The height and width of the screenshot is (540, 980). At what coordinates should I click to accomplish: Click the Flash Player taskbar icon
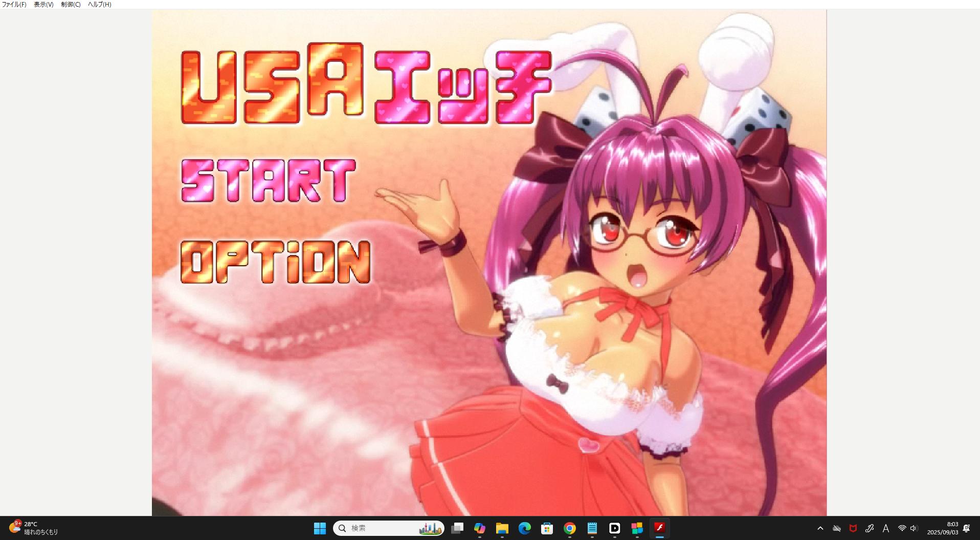(659, 528)
